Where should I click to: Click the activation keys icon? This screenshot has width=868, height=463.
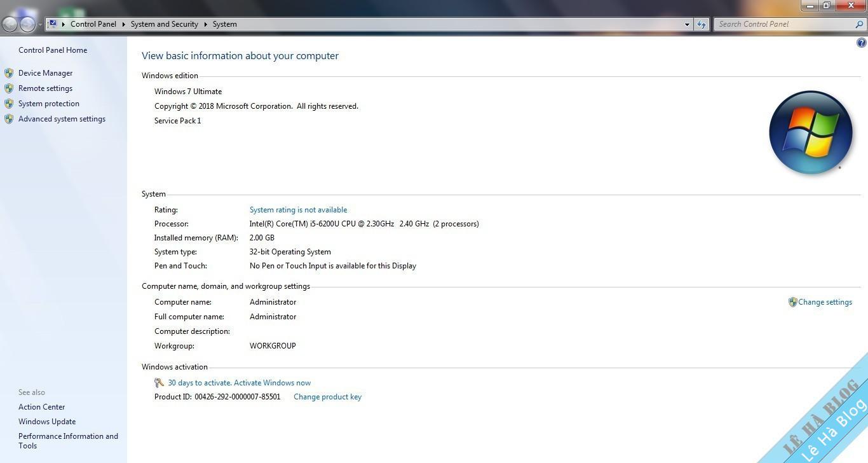coord(159,383)
